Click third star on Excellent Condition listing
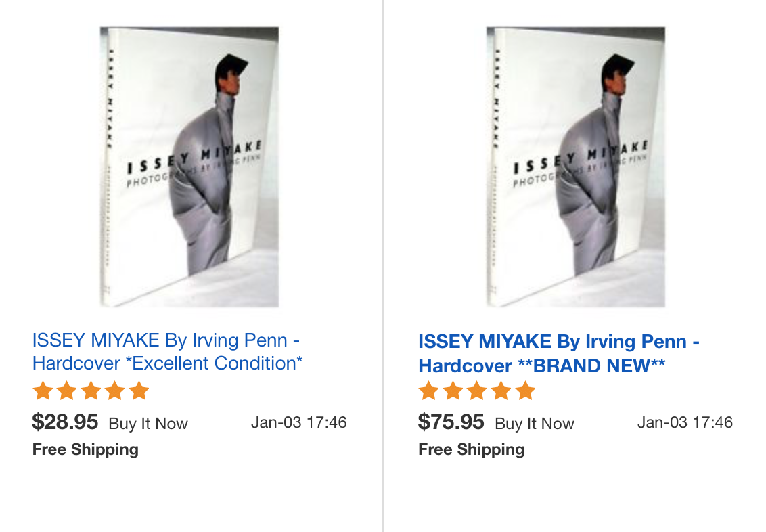Image resolution: width=766 pixels, height=532 pixels. pyautogui.click(x=91, y=391)
